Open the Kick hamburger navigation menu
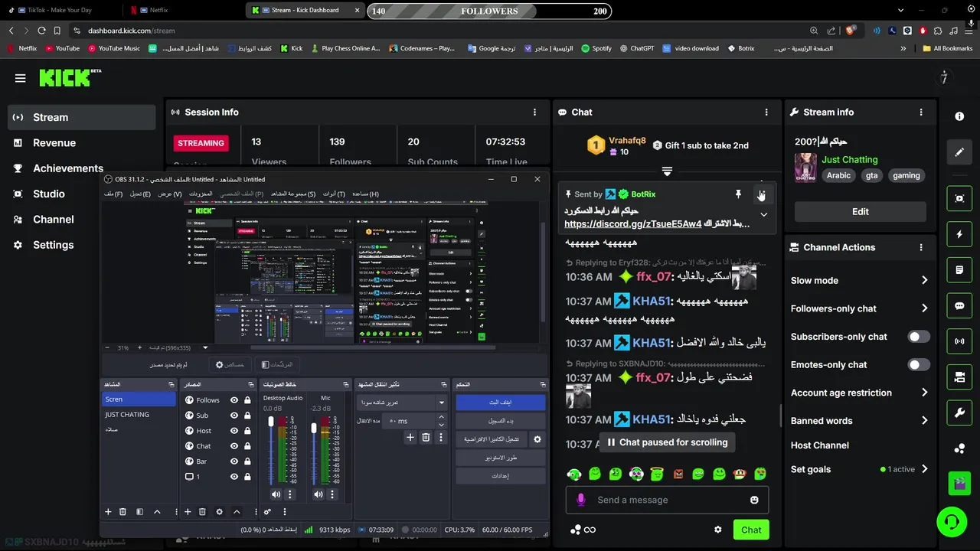Viewport: 980px width, 551px height. 21,78
